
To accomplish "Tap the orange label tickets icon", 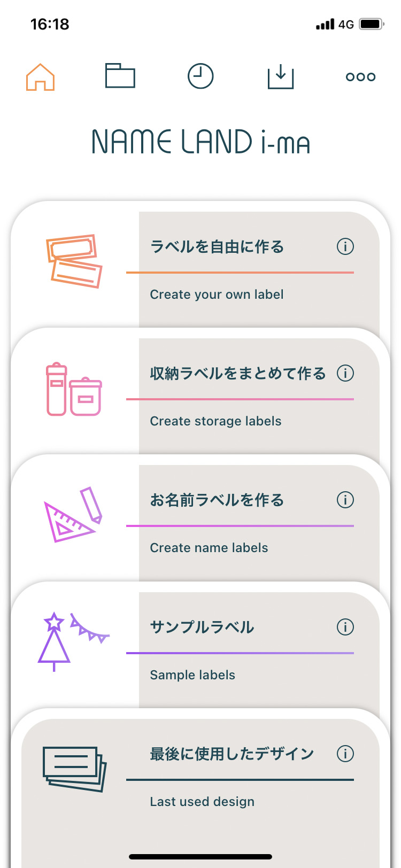I will [74, 261].
